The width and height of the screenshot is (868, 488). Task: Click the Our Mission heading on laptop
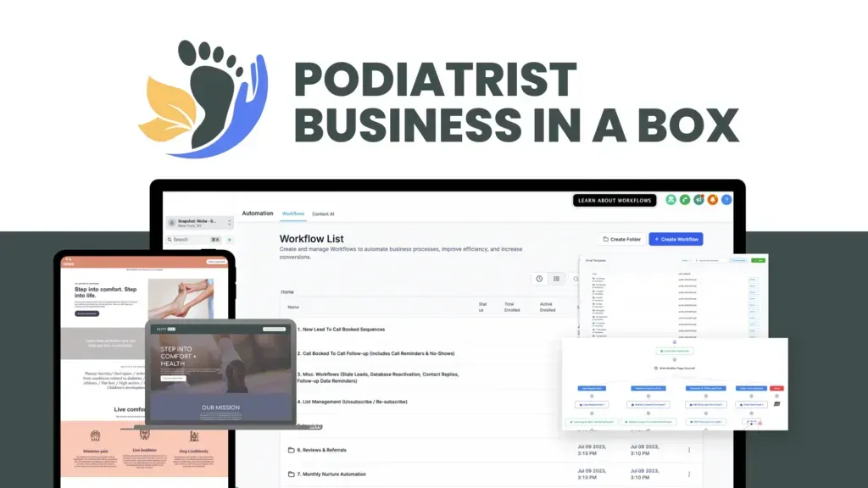[221, 408]
